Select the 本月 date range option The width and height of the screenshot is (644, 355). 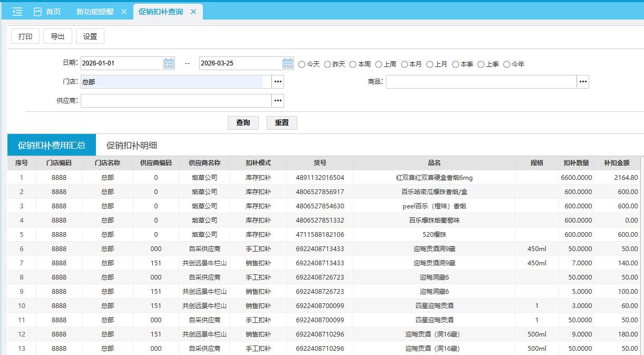pos(405,64)
